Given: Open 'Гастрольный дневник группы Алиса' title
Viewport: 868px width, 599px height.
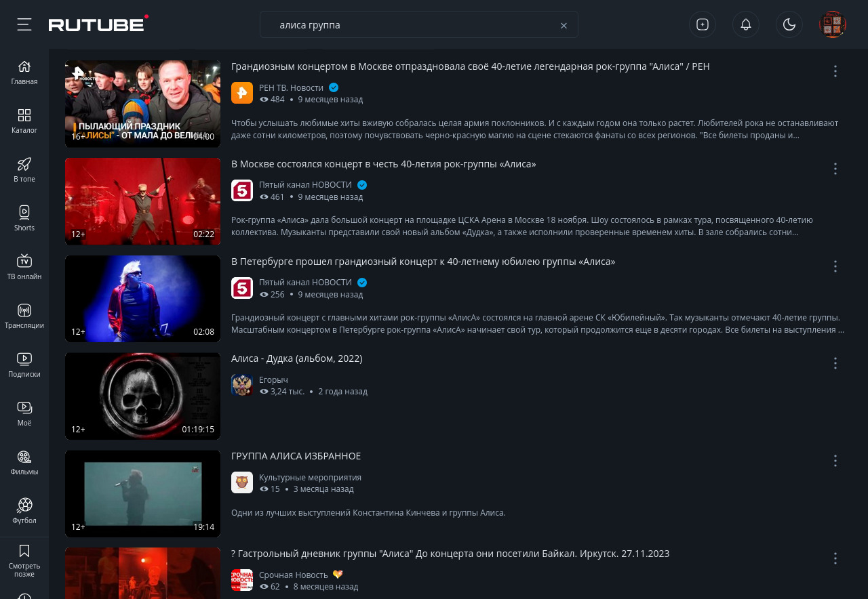Looking at the screenshot, I should pyautogui.click(x=450, y=554).
